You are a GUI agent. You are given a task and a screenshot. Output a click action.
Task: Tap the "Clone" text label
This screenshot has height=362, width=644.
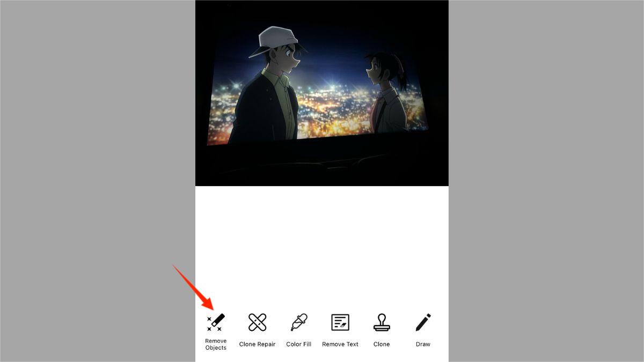(x=382, y=344)
